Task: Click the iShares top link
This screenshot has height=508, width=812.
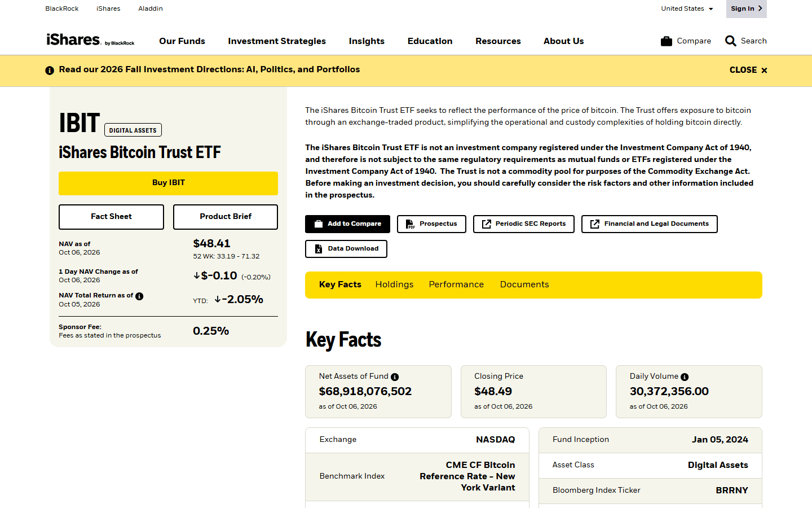Action: click(x=108, y=8)
